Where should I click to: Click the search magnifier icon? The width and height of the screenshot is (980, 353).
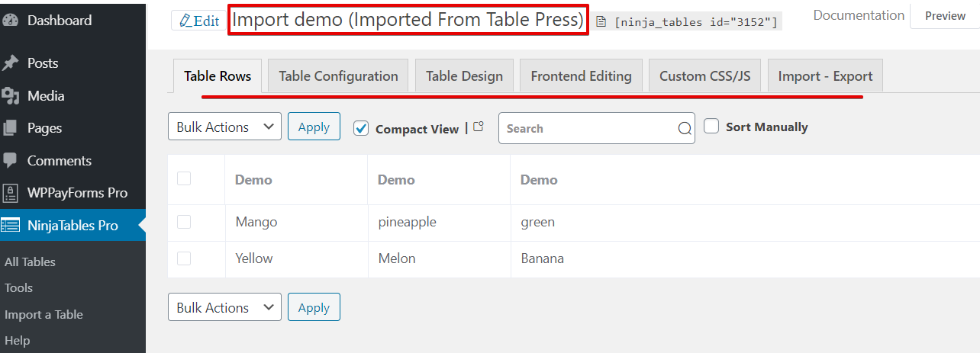tap(685, 129)
